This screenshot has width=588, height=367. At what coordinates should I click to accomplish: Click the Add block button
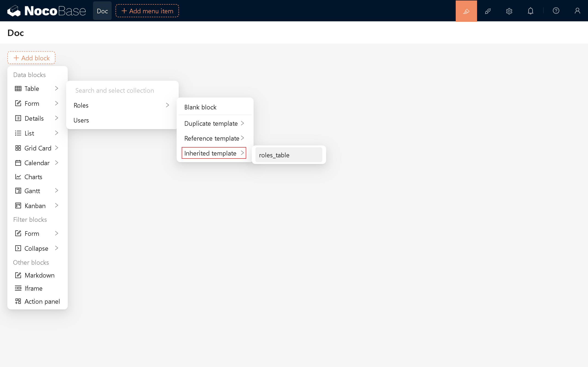pyautogui.click(x=31, y=58)
